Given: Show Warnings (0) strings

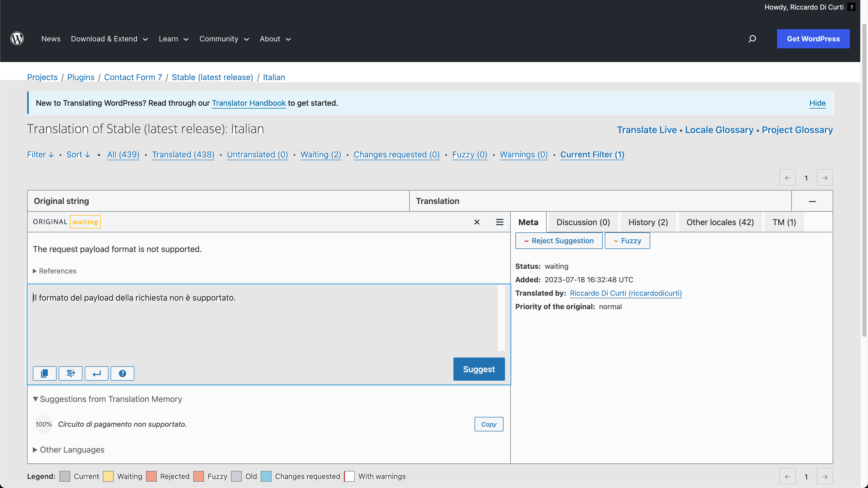Looking at the screenshot, I should [524, 155].
